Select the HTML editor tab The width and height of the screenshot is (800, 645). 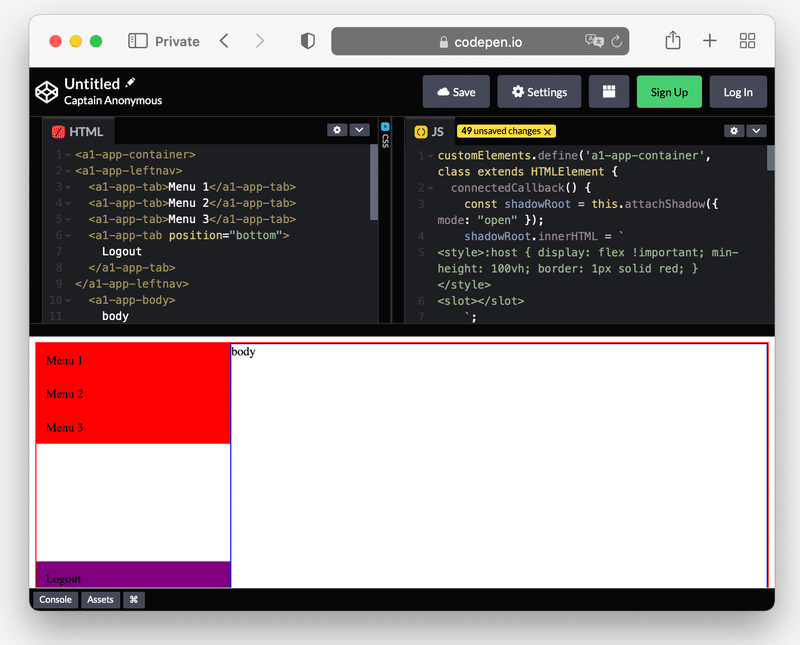[78, 132]
